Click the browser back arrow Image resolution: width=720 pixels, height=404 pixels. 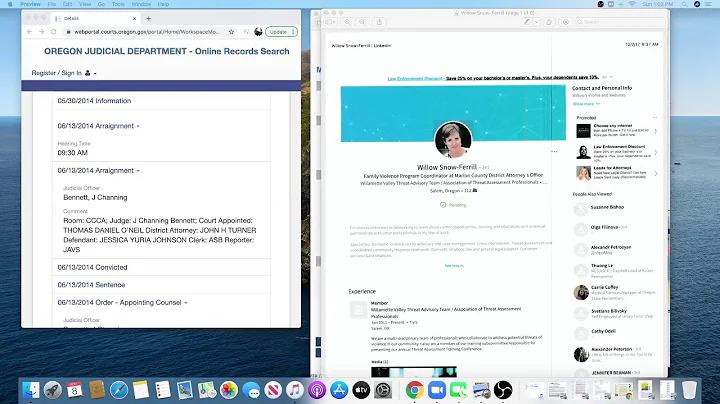(x=29, y=32)
